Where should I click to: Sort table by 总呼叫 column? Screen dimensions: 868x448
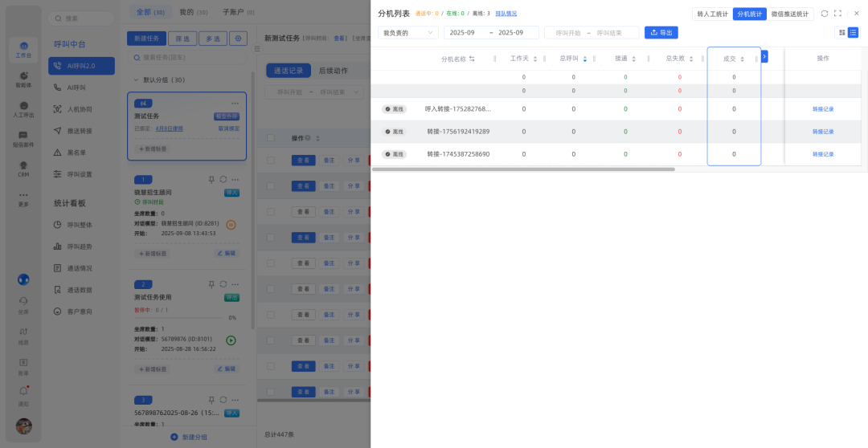point(585,59)
